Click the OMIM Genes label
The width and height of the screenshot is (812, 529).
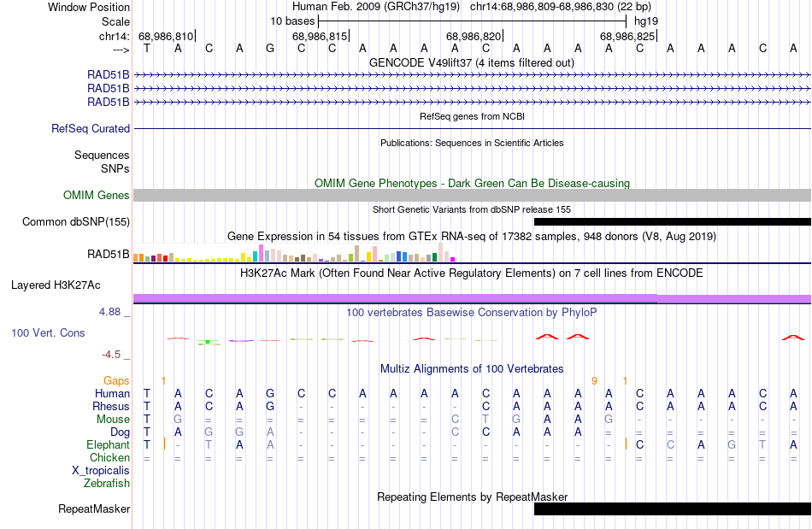click(97, 195)
